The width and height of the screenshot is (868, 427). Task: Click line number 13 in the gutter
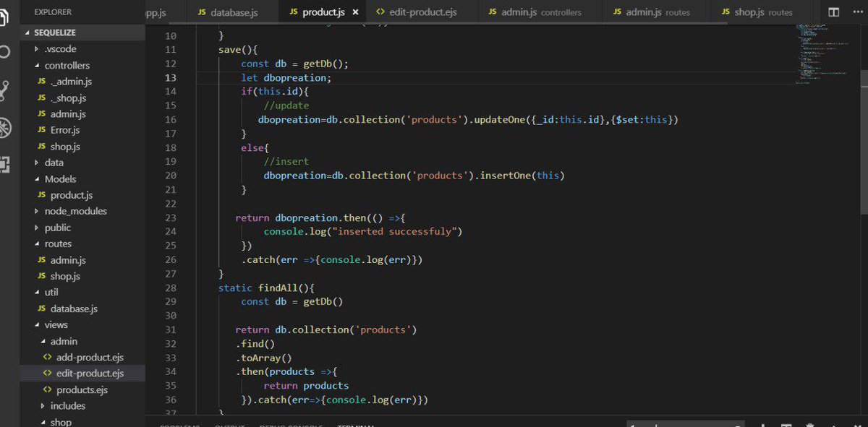pyautogui.click(x=171, y=77)
